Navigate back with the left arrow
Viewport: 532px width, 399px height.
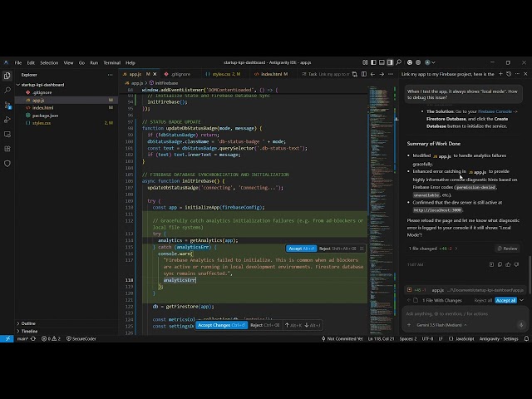coord(372,74)
